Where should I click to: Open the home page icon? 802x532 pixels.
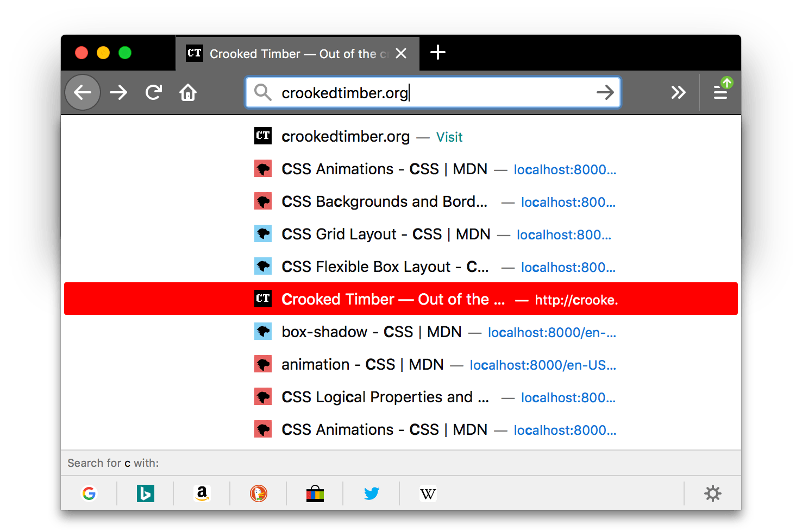click(188, 92)
